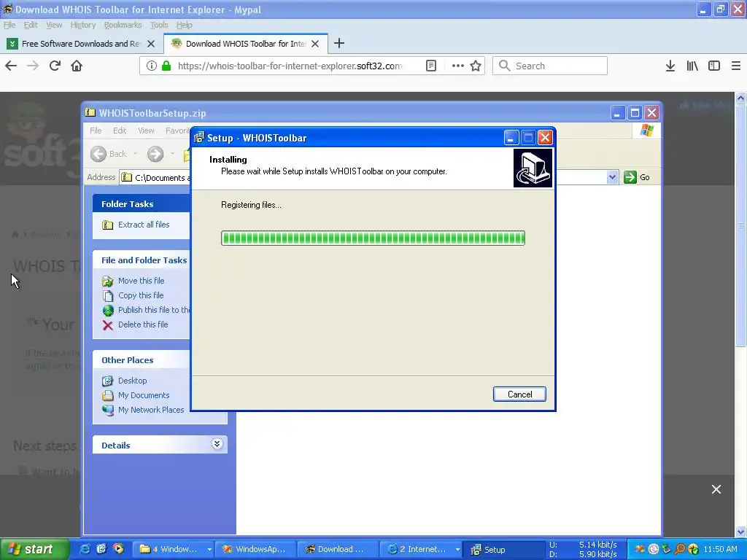Open the Mypal hamburger menu

coord(736,66)
